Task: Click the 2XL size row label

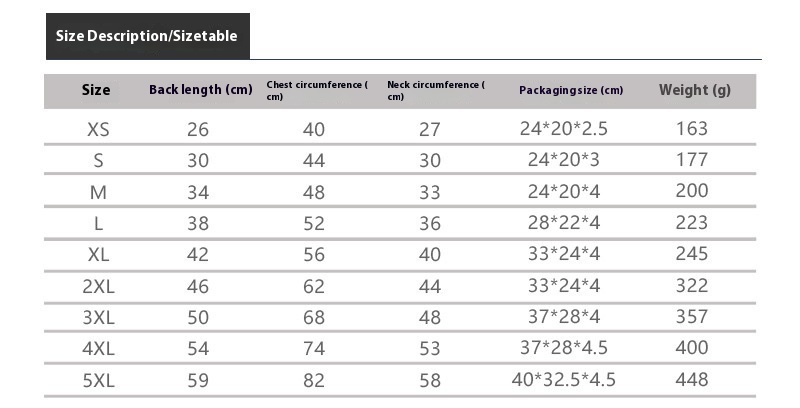Action: [98, 286]
